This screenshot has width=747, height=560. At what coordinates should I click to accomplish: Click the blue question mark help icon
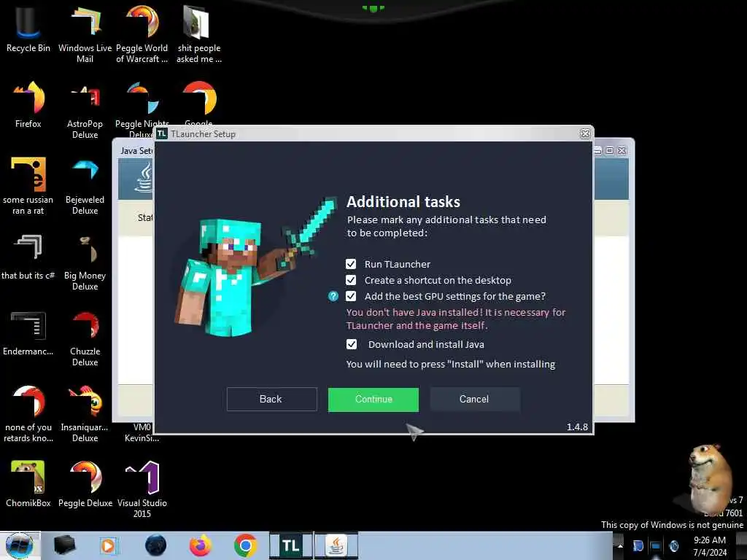point(333,296)
